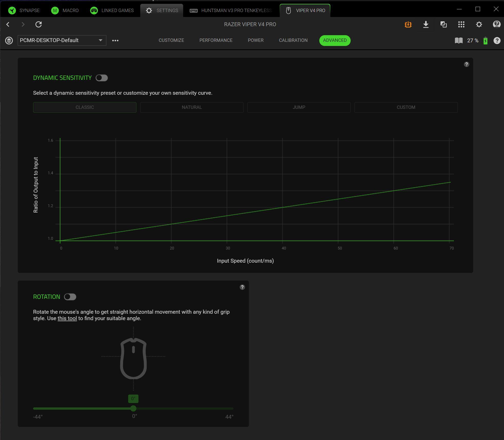This screenshot has width=504, height=440.
Task: Expand the PCMR-DESKTOP-Default profile dropdown
Action: [x=62, y=41]
